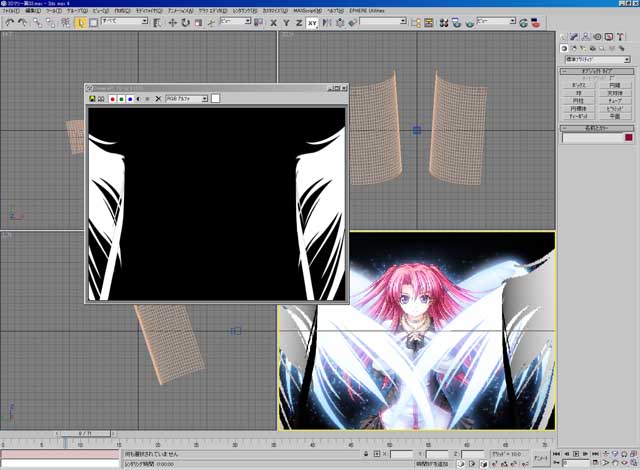This screenshot has width=640, height=470.
Task: Click the Quick Render teapot icon
Action: click(x=470, y=23)
